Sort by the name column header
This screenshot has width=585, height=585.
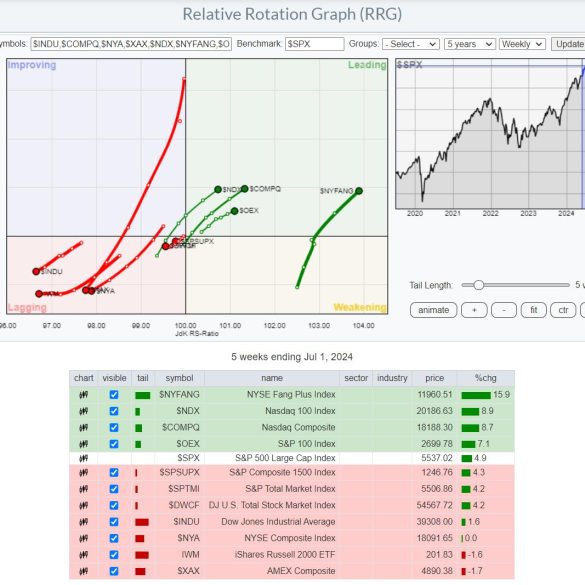(272, 378)
